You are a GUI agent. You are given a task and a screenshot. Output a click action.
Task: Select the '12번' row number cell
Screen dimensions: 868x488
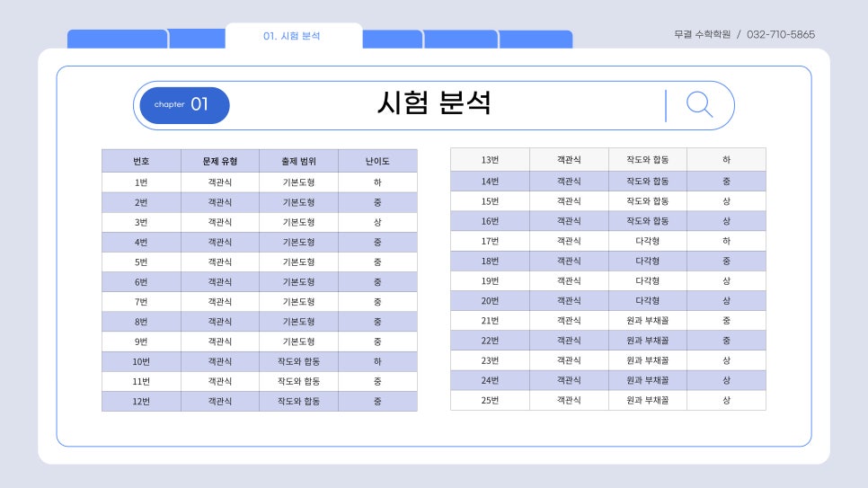tap(141, 402)
